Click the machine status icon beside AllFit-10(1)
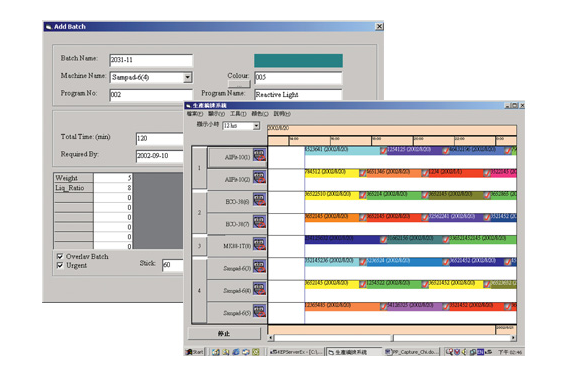The height and width of the screenshot is (384, 569). (259, 155)
